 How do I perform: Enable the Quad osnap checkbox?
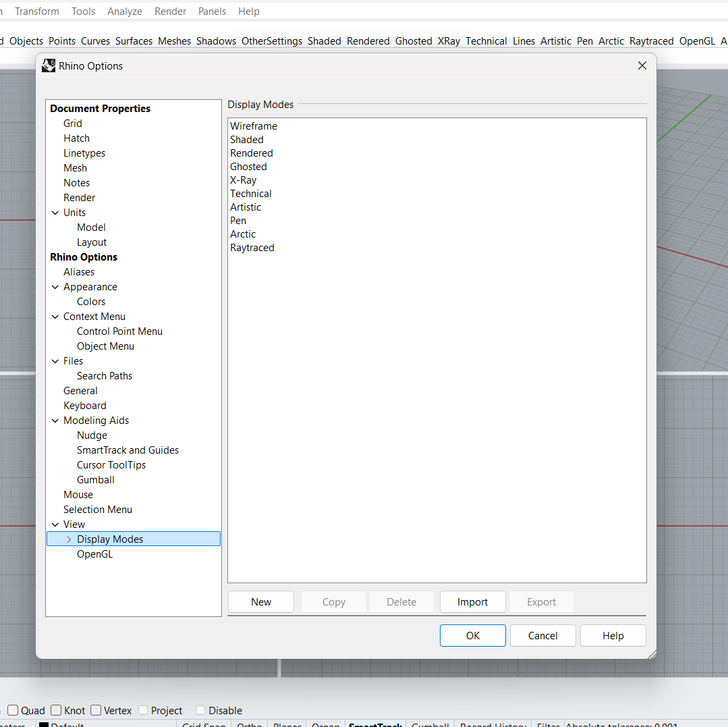click(13, 710)
